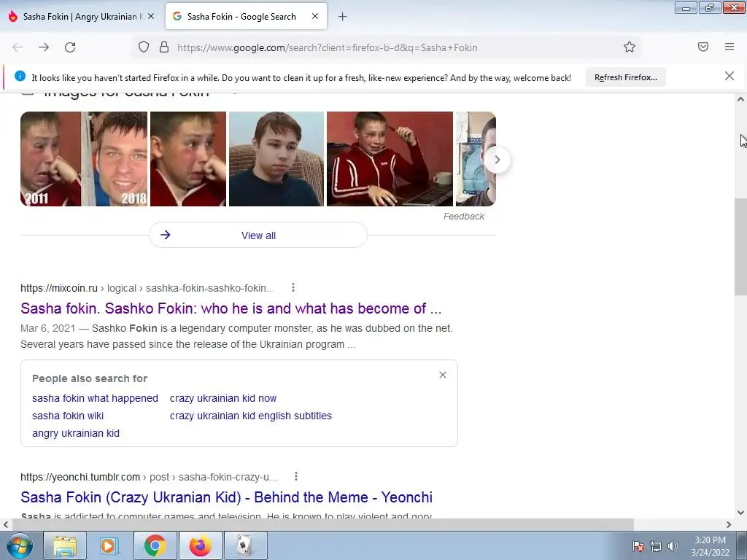Screen dimensions: 747x560
Task: Search for sasha fokin wiki
Action: 68,416
